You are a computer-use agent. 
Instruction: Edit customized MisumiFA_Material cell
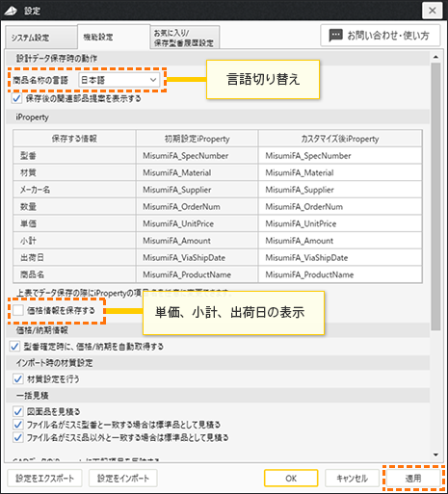click(340, 172)
